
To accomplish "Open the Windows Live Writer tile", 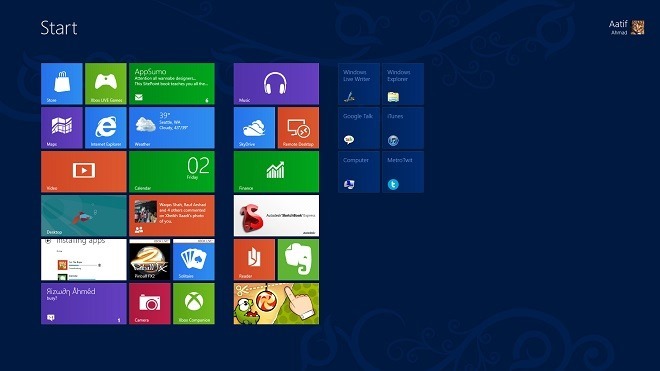I will pos(359,84).
